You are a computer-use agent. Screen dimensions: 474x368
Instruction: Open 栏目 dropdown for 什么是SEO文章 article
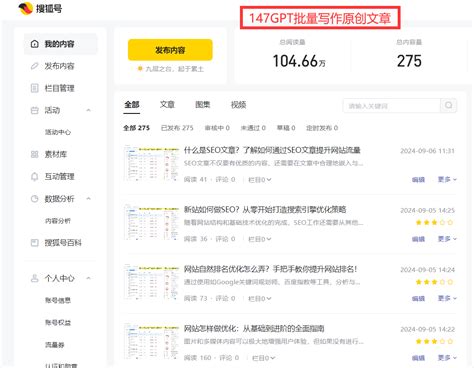[260, 180]
